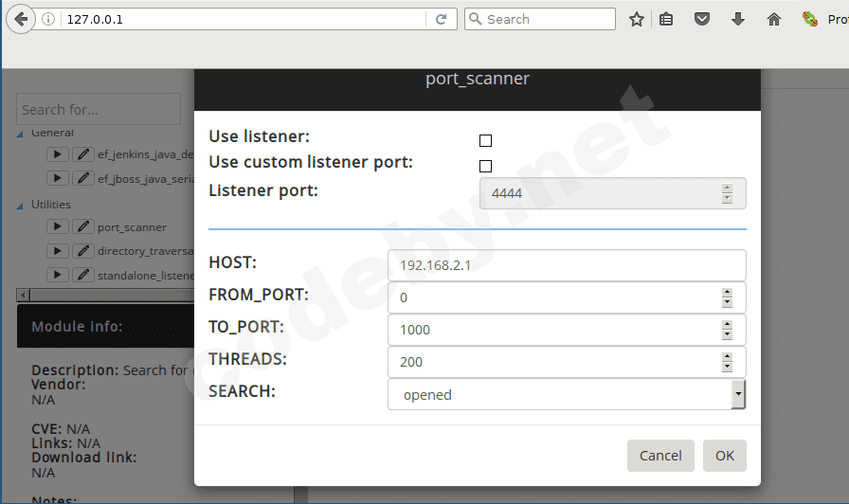Enable the Use listener checkbox
Image resolution: width=849 pixels, height=504 pixels.
coord(485,140)
